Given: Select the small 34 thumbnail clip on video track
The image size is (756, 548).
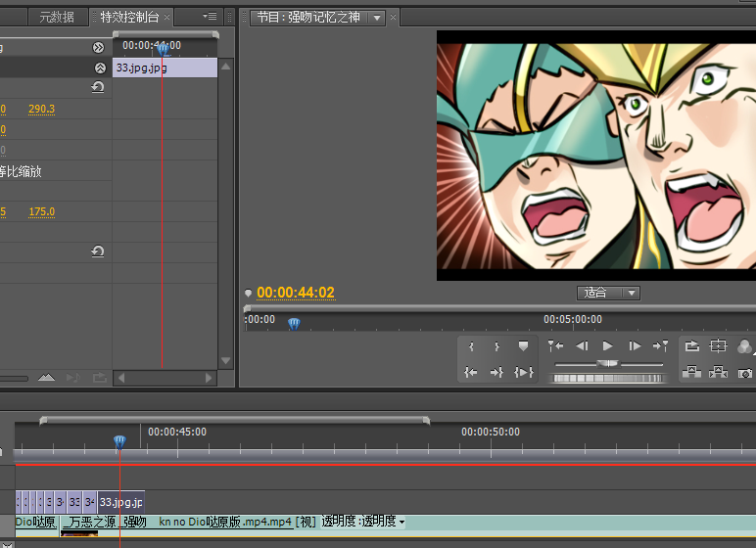Looking at the screenshot, I should [x=90, y=502].
